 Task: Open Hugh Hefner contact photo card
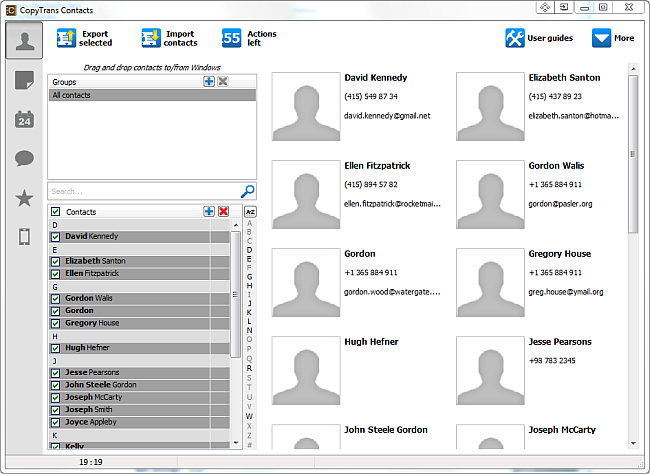click(x=306, y=370)
